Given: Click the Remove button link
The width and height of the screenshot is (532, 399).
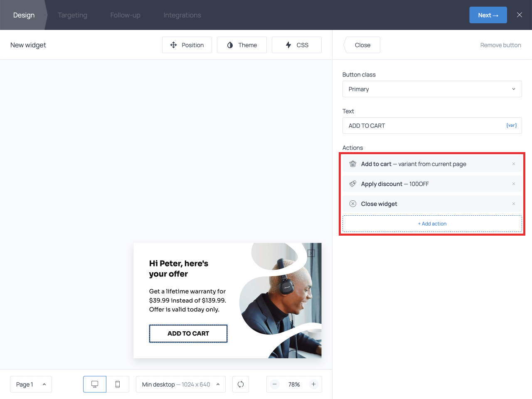Looking at the screenshot, I should [500, 45].
